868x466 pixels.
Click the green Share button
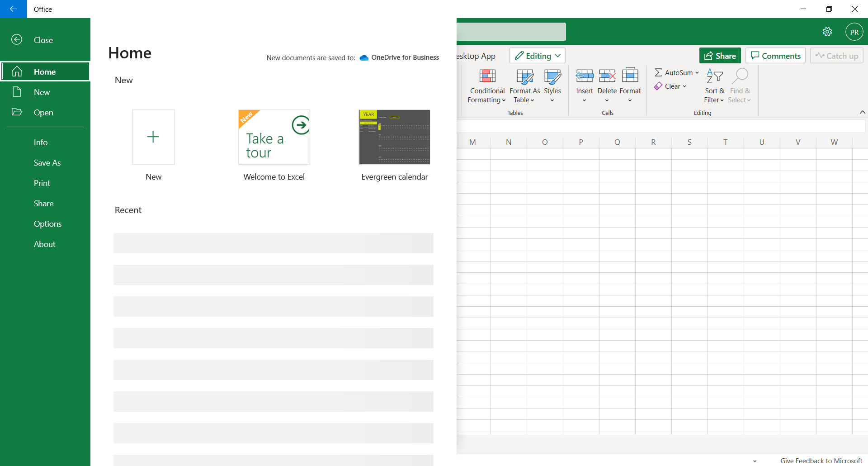(720, 56)
